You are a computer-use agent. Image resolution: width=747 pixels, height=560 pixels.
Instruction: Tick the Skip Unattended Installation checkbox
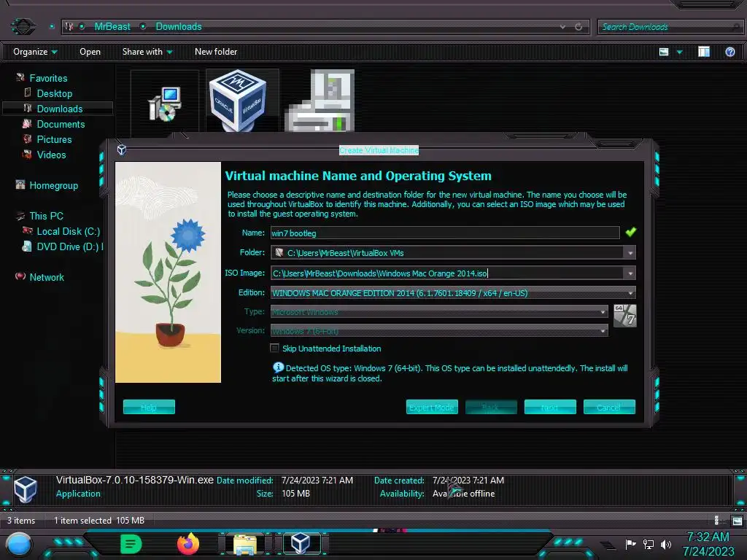[274, 348]
